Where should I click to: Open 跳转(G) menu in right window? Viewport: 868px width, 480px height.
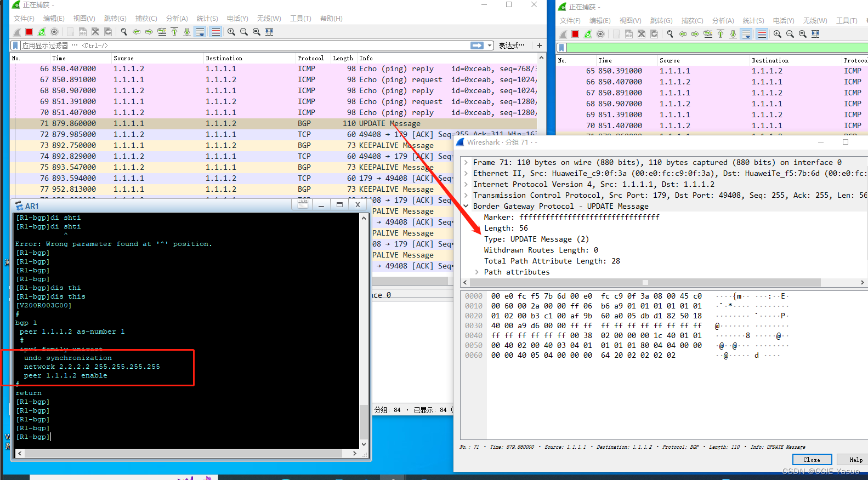(x=661, y=21)
